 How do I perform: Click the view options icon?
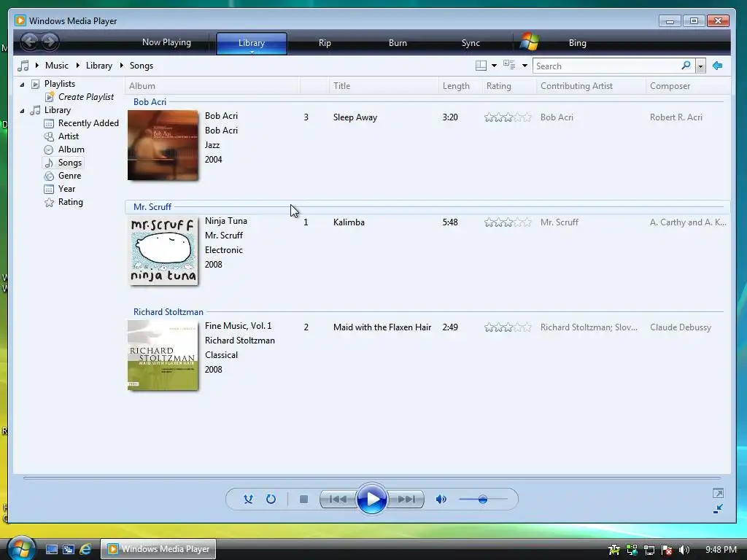click(x=509, y=65)
